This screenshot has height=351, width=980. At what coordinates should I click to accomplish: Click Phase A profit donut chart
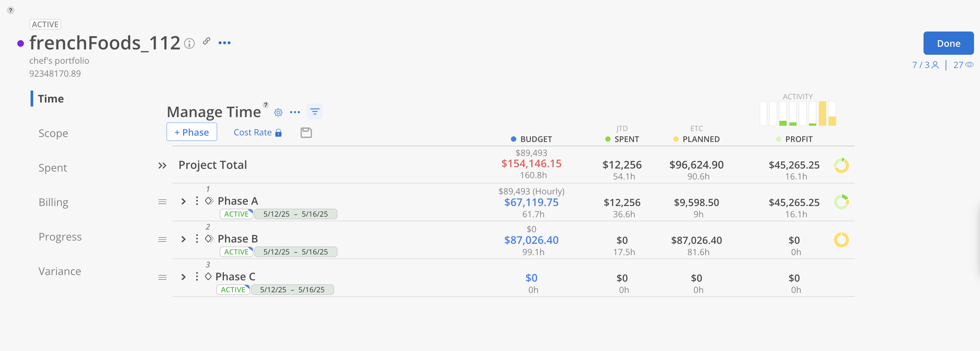pyautogui.click(x=841, y=202)
